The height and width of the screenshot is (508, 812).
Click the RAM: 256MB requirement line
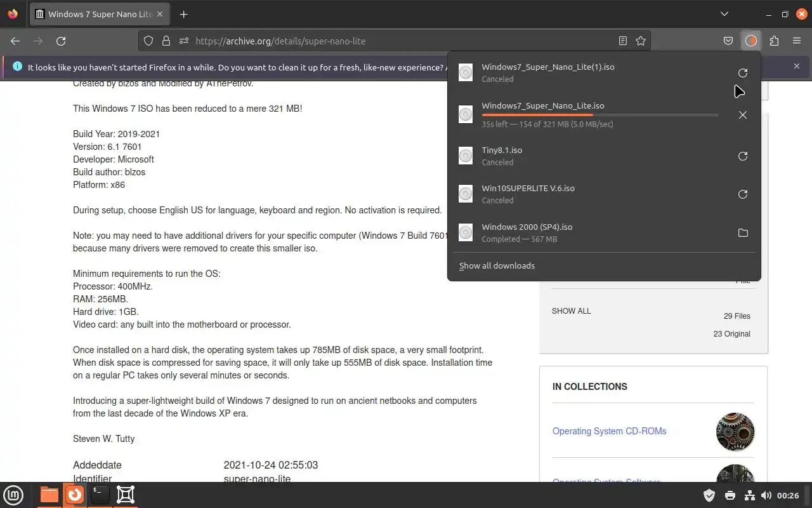pos(100,299)
